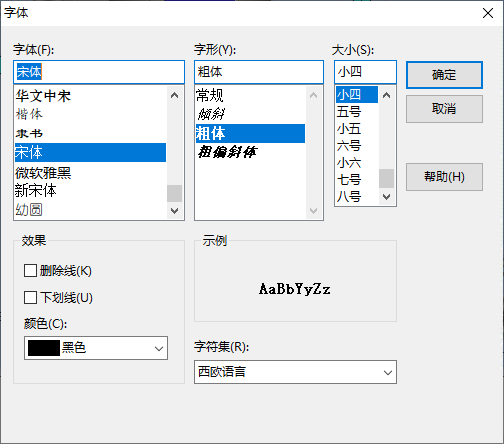Close the 字体 dialog with X

click(488, 13)
